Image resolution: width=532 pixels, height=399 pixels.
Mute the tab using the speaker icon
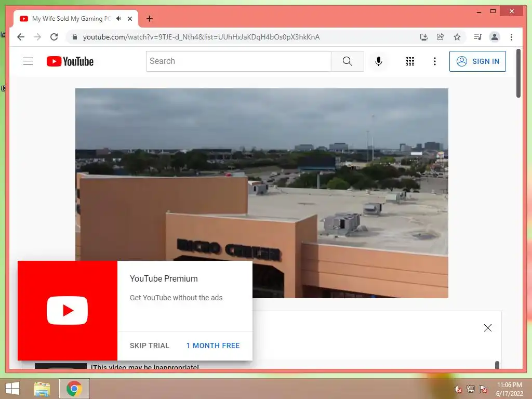click(119, 18)
